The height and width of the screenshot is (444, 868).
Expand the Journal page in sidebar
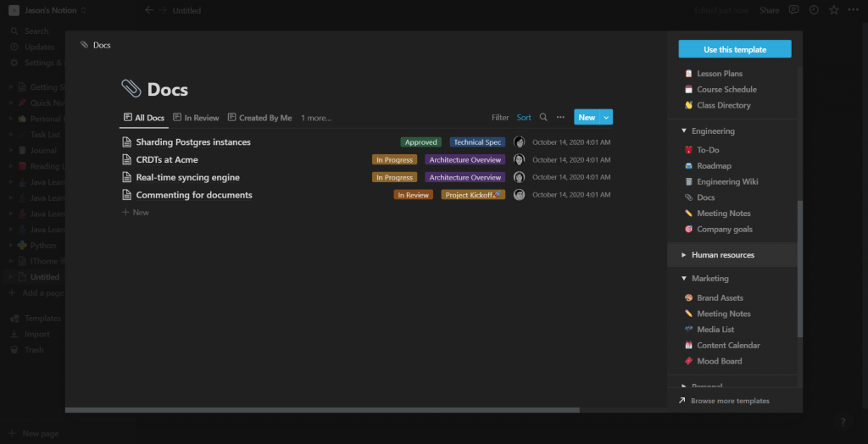(x=10, y=151)
